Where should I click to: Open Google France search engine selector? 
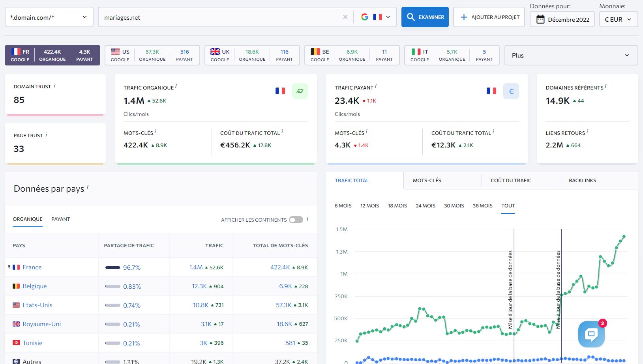tap(375, 17)
